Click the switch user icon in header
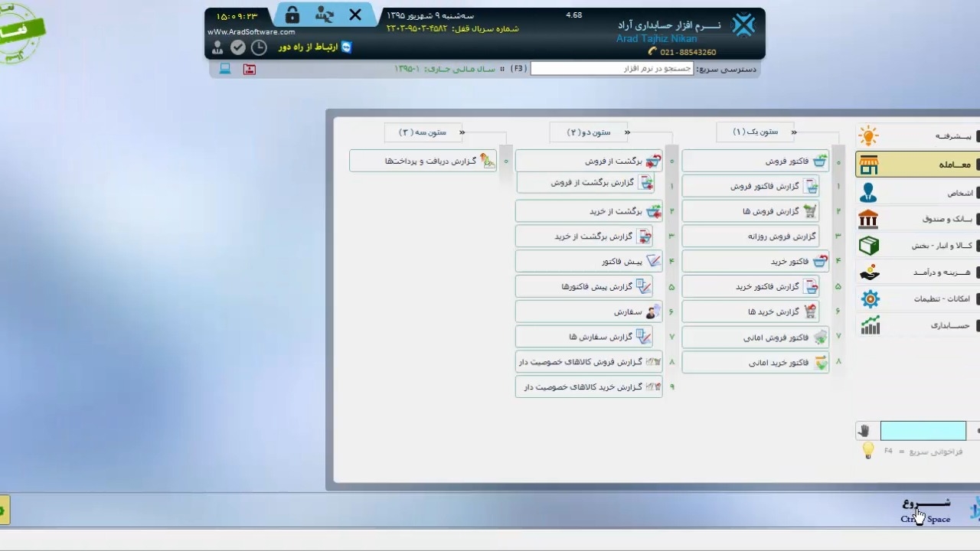This screenshot has height=551, width=980. (x=325, y=15)
